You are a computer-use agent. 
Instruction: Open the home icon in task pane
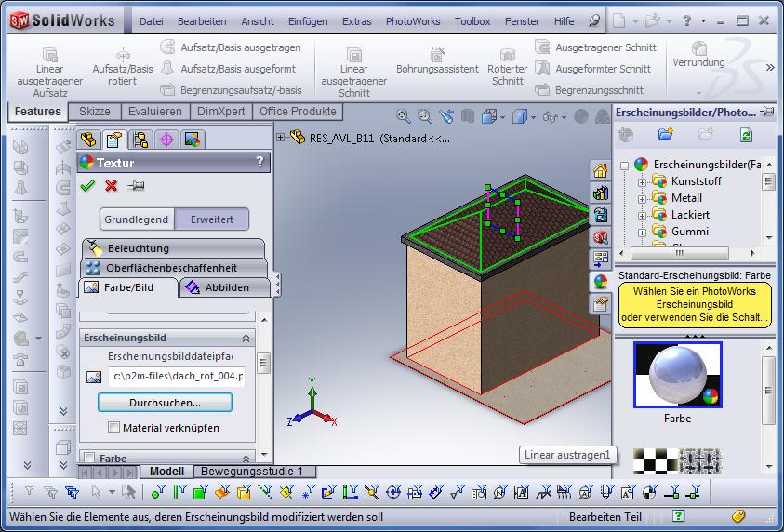[x=600, y=170]
